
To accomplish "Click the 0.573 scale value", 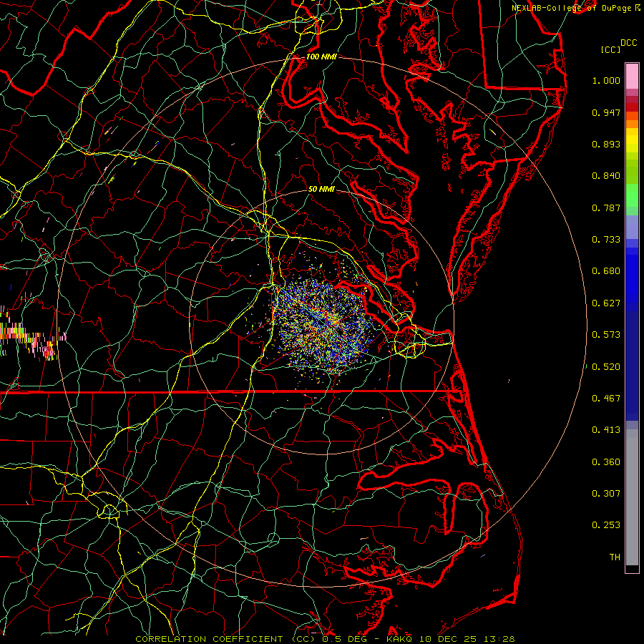I will 606,335.
